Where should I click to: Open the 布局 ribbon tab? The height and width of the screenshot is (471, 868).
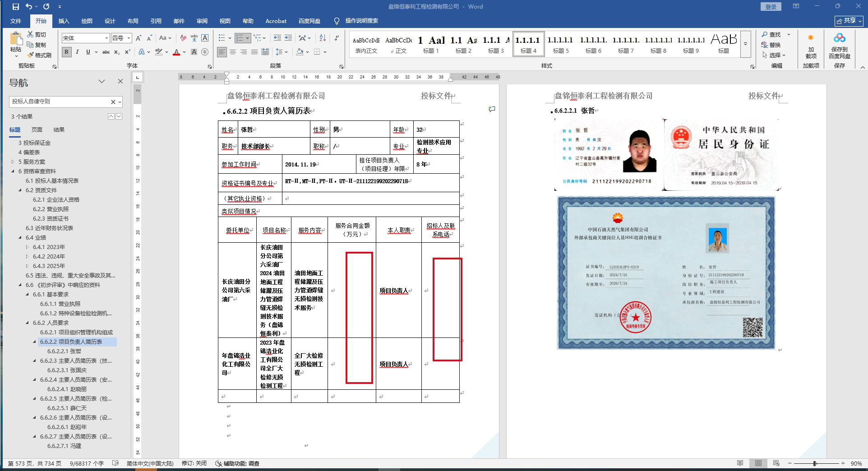click(x=133, y=21)
